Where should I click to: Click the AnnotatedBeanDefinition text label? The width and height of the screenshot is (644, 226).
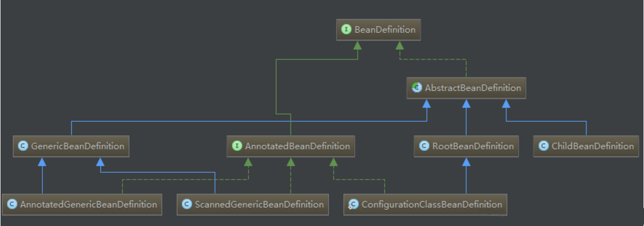pos(298,146)
